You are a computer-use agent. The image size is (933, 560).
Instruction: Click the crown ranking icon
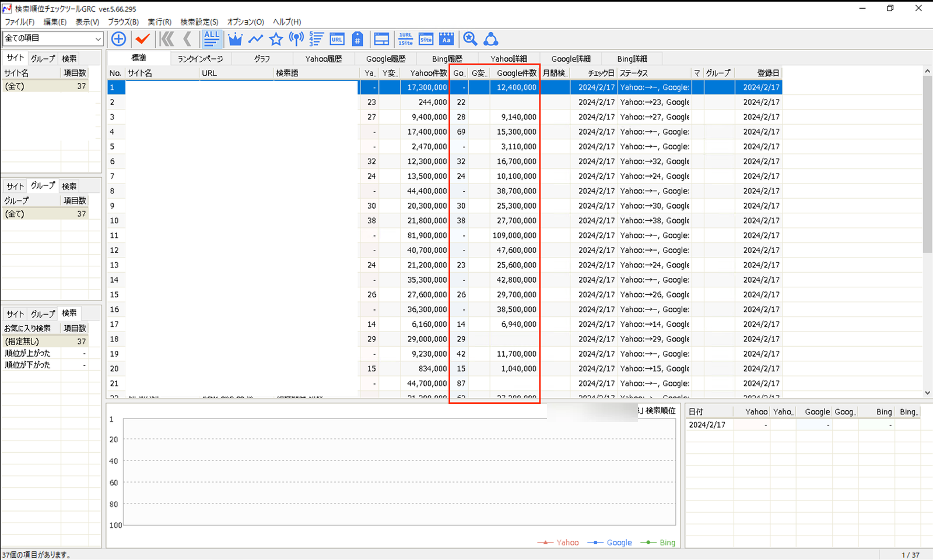(x=235, y=39)
